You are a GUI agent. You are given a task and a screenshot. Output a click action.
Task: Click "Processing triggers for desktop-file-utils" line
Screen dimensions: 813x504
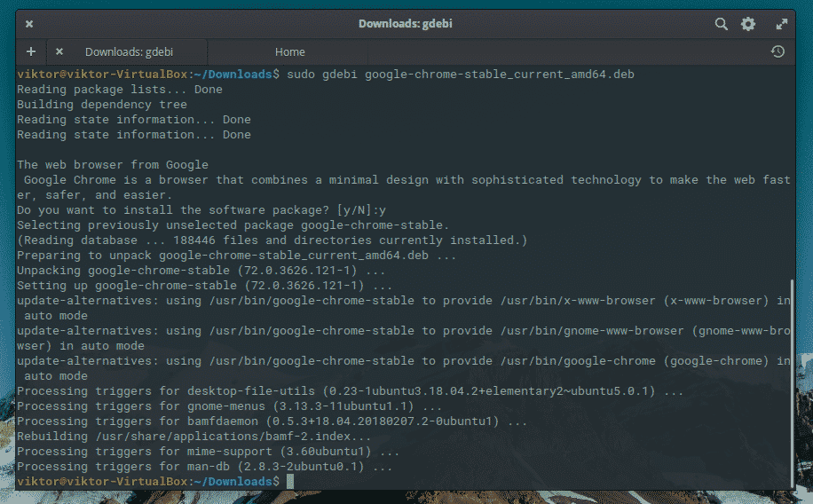point(350,391)
